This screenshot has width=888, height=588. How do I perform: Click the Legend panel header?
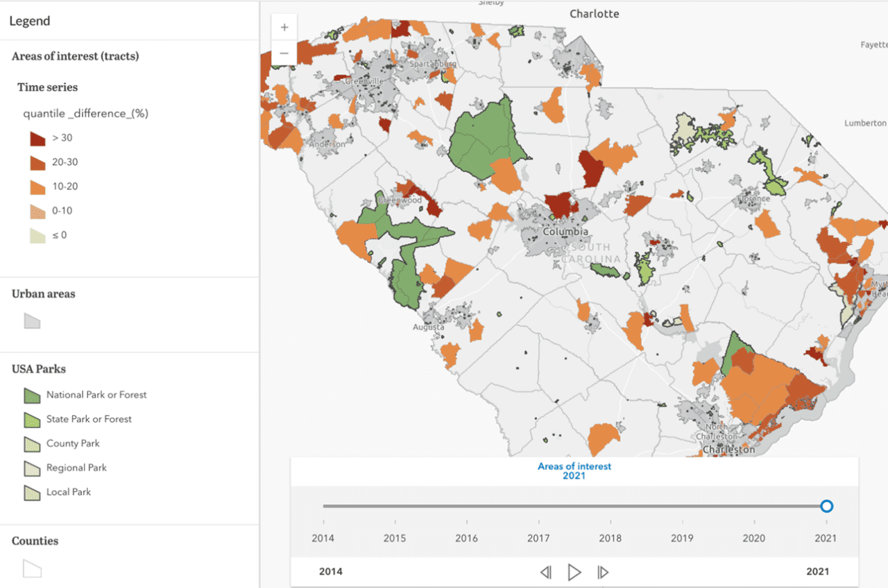tap(30, 21)
